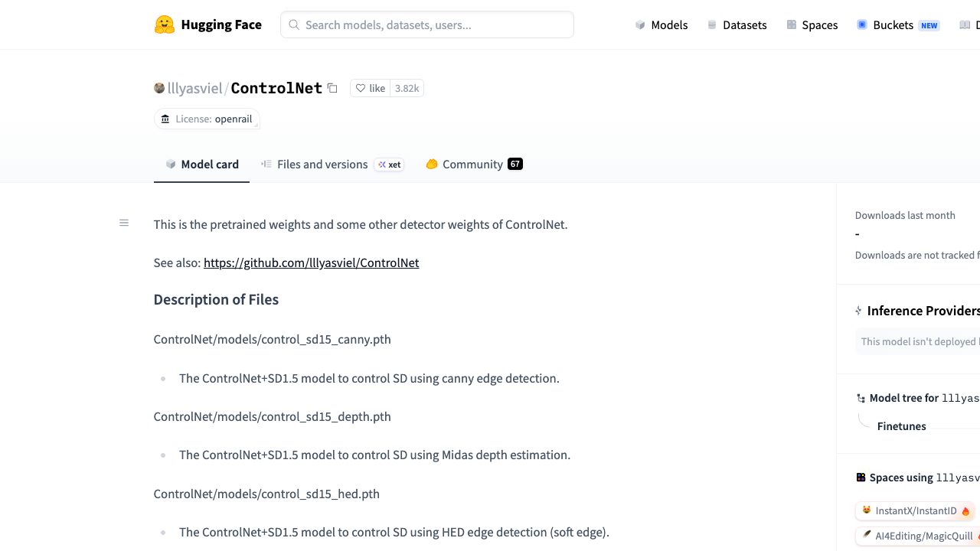Open the AI4Editing/MagicQuill space
The height and width of the screenshot is (551, 980).
point(917,536)
